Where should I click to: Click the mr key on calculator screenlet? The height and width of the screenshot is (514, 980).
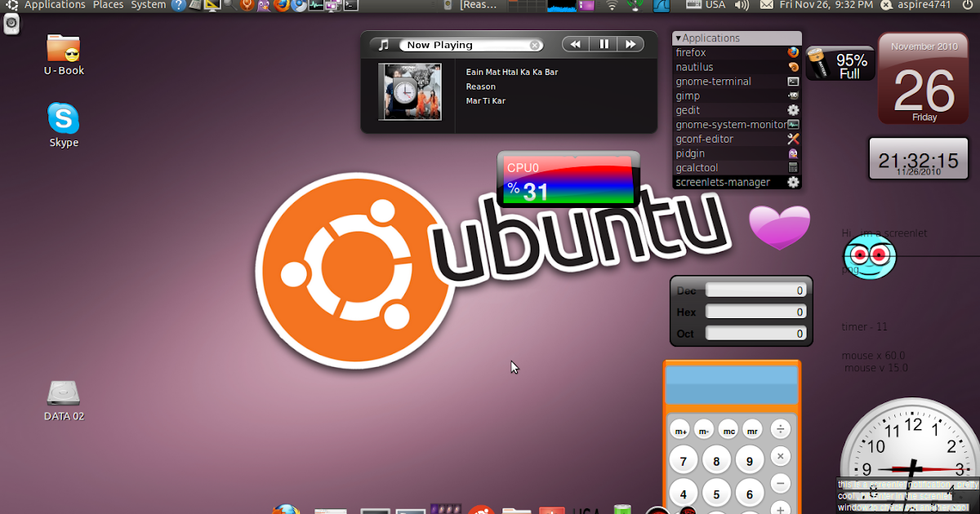coord(753,430)
